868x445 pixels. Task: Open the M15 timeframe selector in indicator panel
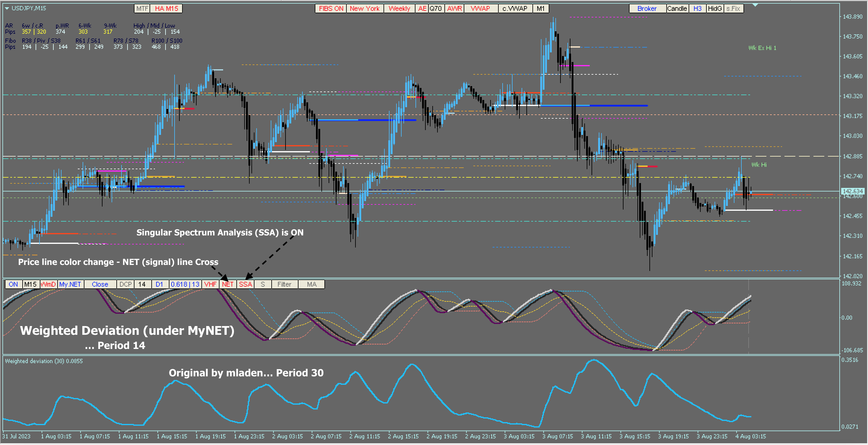[30, 285]
